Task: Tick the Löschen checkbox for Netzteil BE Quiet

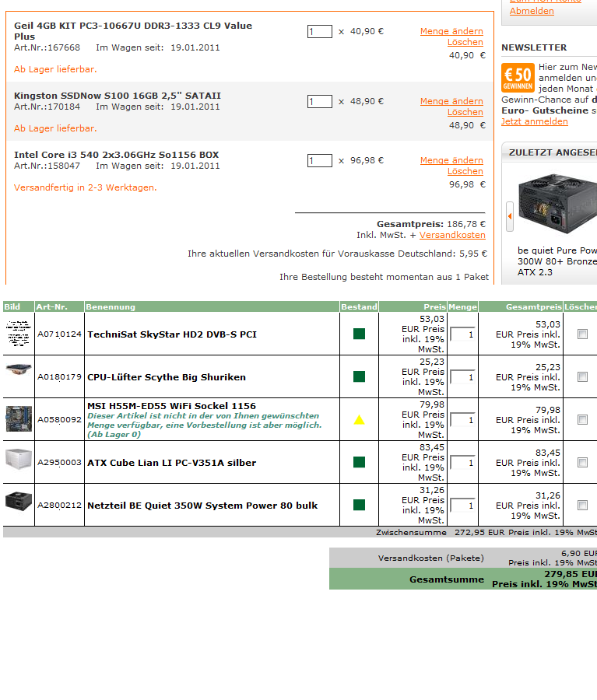Action: (x=582, y=506)
